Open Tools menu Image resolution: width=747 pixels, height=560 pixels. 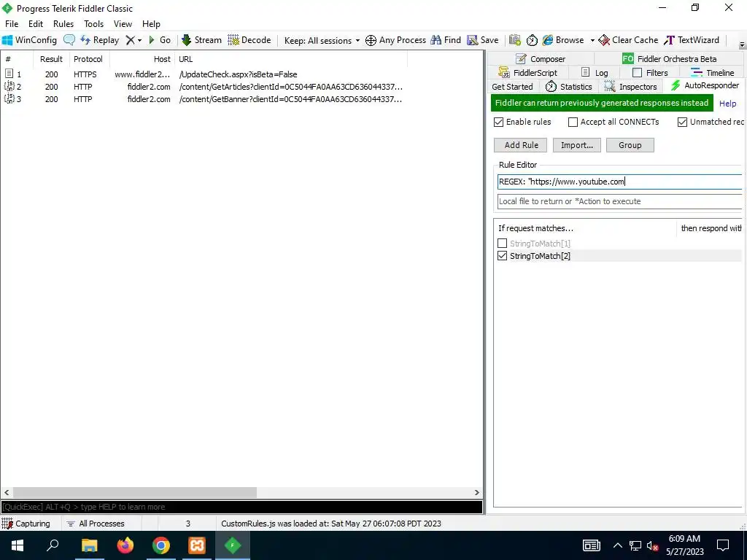coord(94,24)
